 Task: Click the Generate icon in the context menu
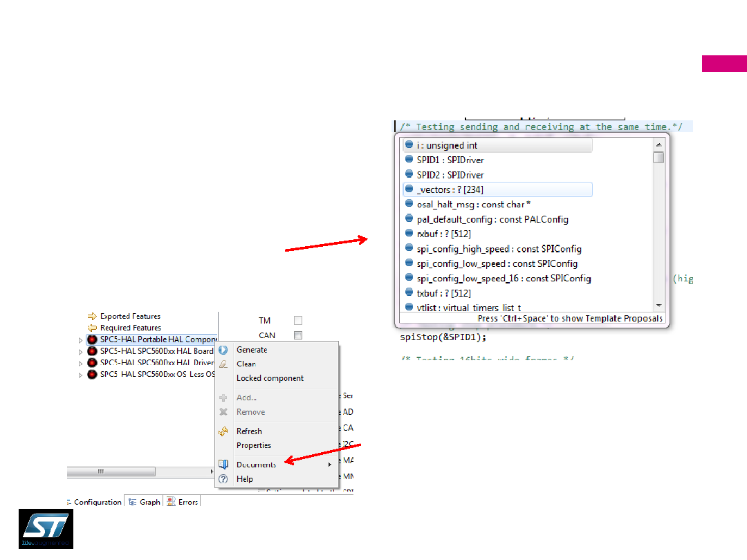[223, 350]
